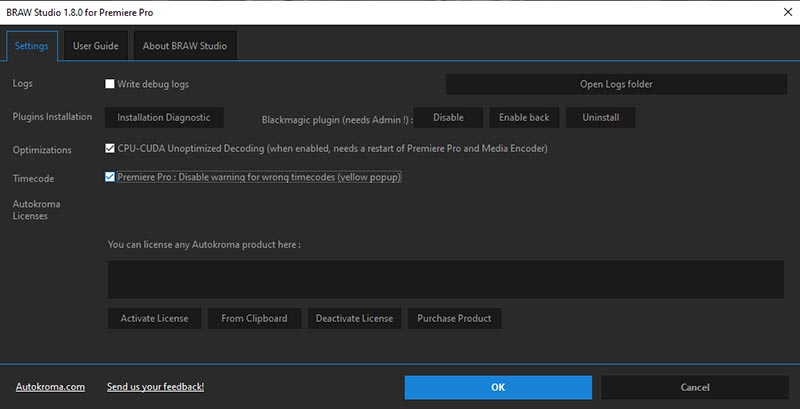Viewport: 800px width, 409px height.
Task: Click the 'You can license any Autokroma product here' text
Action: click(x=204, y=245)
